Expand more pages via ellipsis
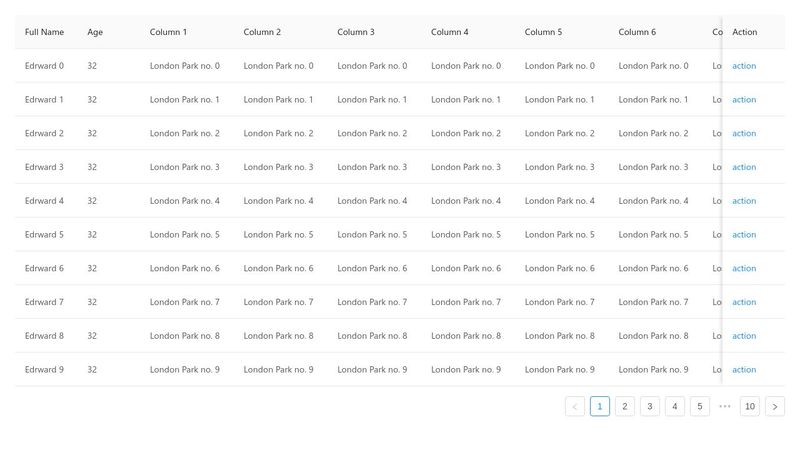This screenshot has height=450, width=800. [724, 407]
